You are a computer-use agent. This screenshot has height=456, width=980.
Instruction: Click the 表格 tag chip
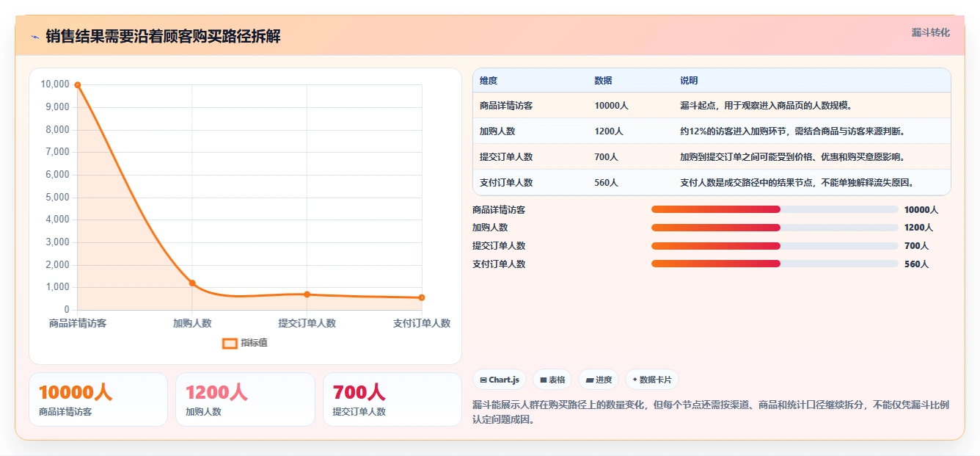coord(552,380)
